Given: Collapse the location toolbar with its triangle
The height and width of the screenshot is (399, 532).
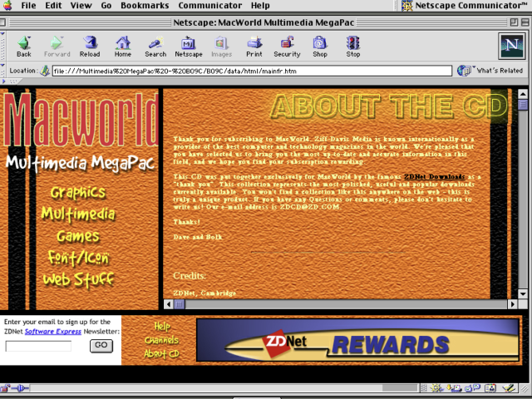Looking at the screenshot, I should (x=2, y=65).
